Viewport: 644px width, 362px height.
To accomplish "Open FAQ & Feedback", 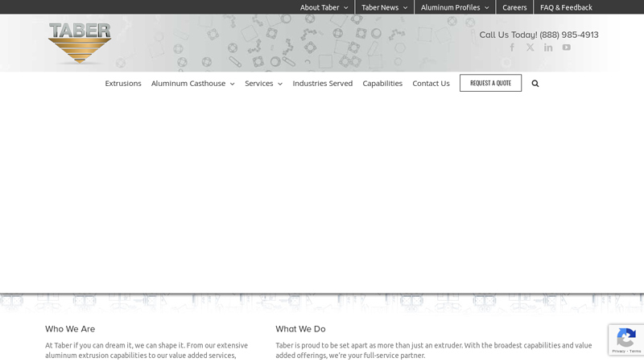I will click(566, 7).
